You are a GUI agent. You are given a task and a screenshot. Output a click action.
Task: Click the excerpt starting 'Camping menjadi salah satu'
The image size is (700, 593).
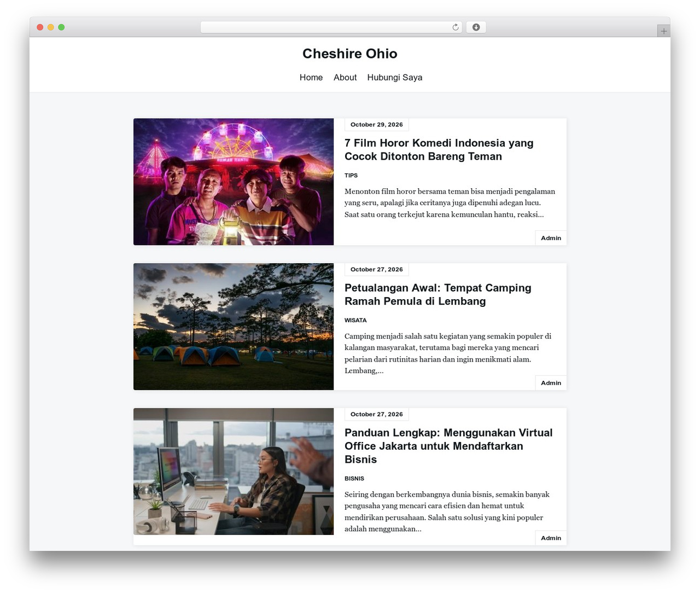(448, 353)
